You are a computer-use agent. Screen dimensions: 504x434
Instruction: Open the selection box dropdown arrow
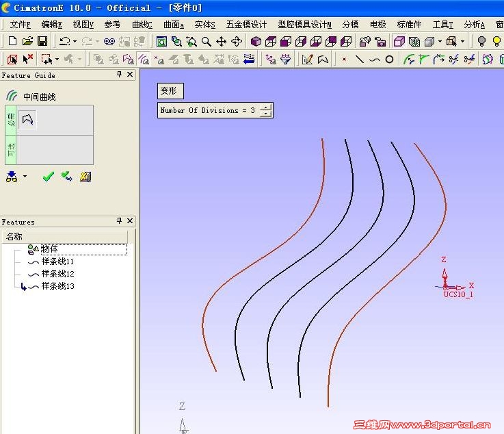(57, 60)
